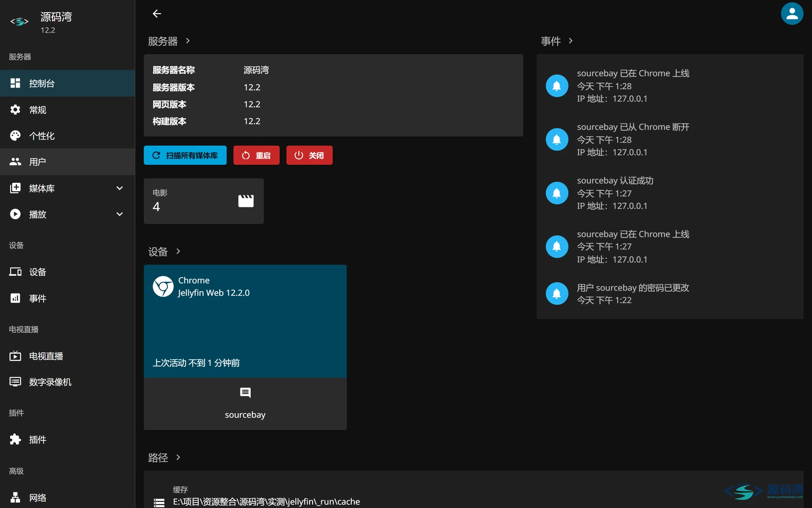Click the 源码湾 logo in sidebar
This screenshot has height=508, width=812.
point(20,22)
